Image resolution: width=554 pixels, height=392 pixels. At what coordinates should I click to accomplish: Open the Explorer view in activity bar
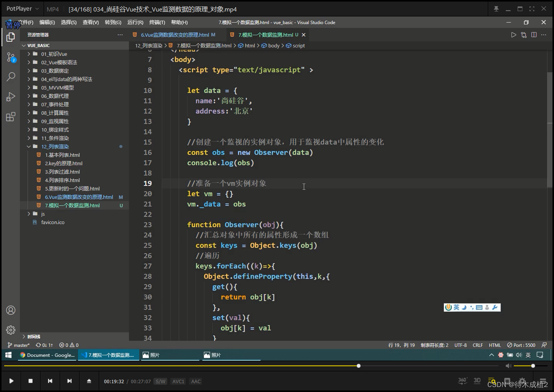tap(11, 37)
